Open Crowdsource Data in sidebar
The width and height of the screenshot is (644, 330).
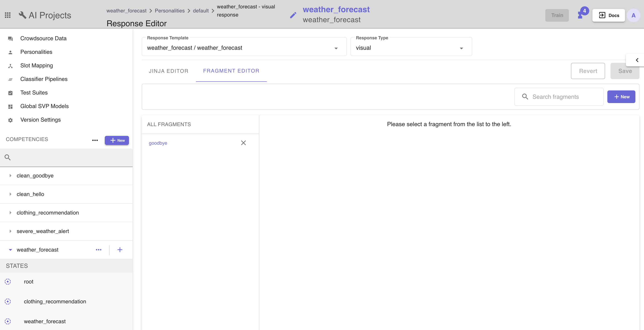(x=43, y=38)
